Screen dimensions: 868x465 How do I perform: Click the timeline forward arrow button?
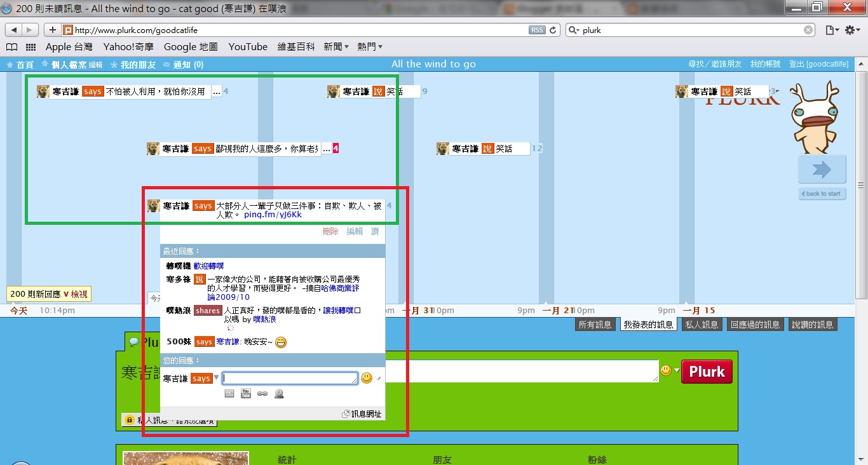click(822, 170)
